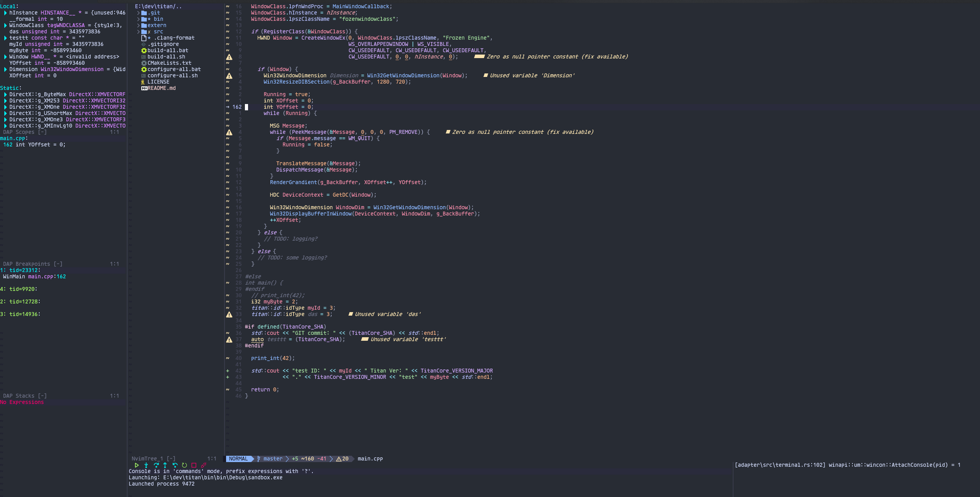Click the step into debug icon
Viewport: 980px width, 497px height.
click(x=146, y=465)
